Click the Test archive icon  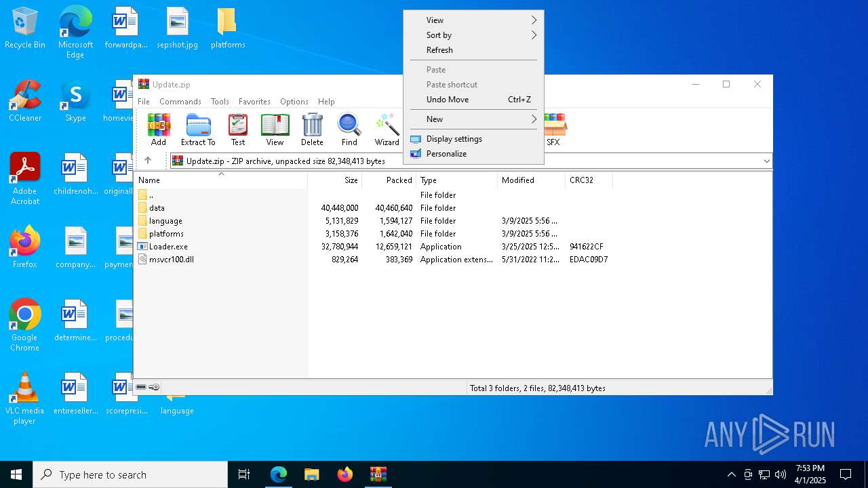click(238, 129)
